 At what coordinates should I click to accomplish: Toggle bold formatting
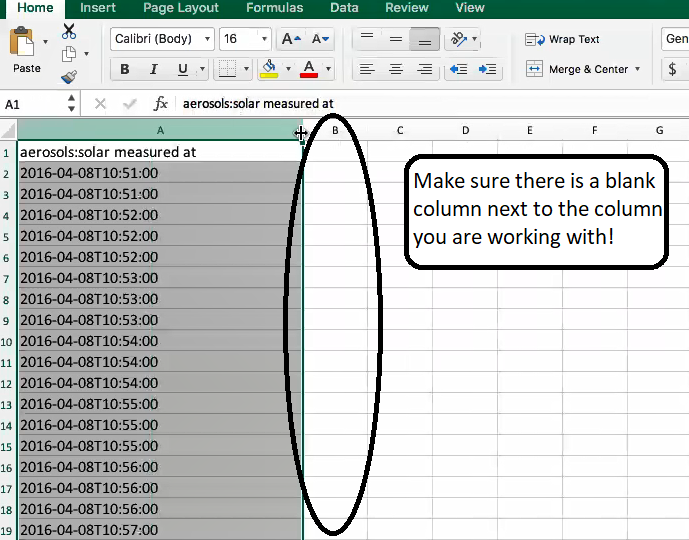pos(125,70)
